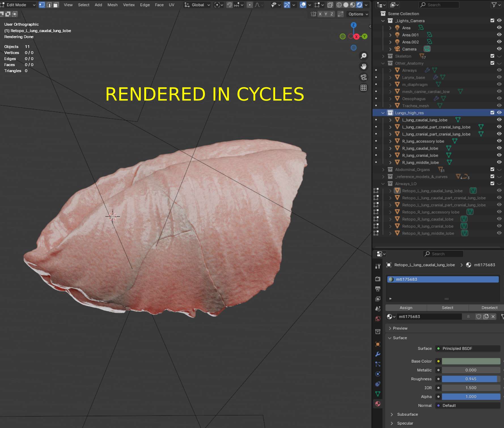Image resolution: width=504 pixels, height=428 pixels.
Task: Open the Global transform orientation dropdown
Action: coord(197,5)
